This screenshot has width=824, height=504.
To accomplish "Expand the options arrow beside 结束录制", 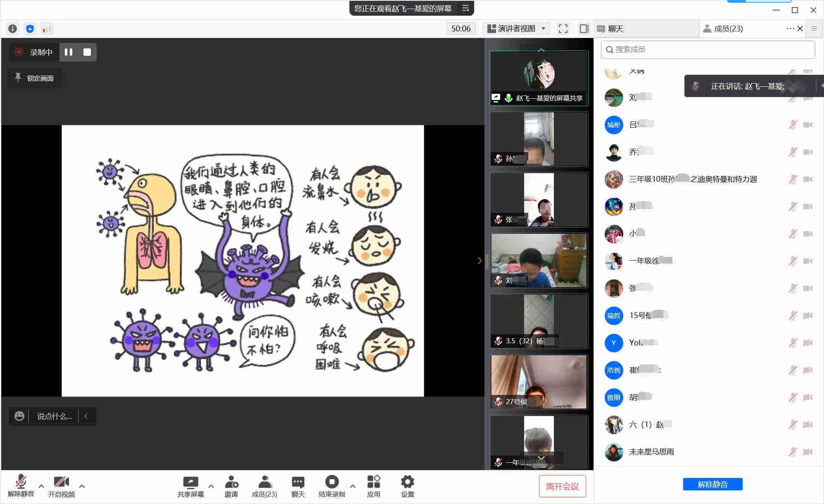I will (x=353, y=486).
